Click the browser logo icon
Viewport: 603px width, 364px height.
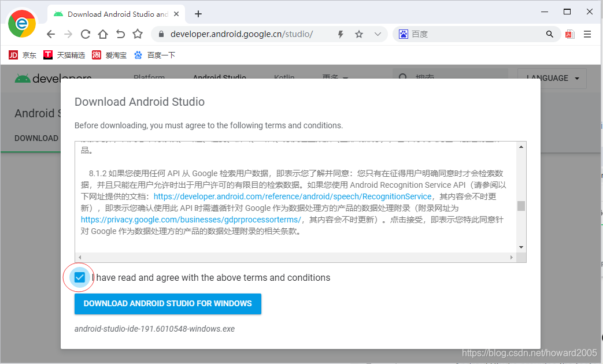click(22, 24)
